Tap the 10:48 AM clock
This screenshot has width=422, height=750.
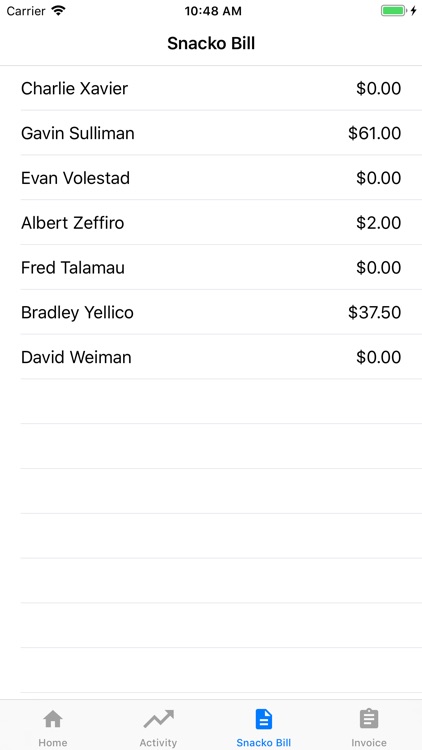point(213,11)
